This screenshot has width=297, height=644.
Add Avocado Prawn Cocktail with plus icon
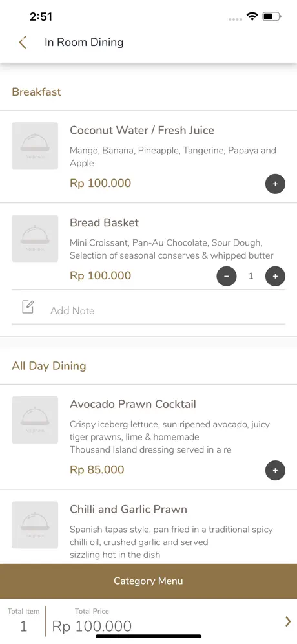click(275, 470)
